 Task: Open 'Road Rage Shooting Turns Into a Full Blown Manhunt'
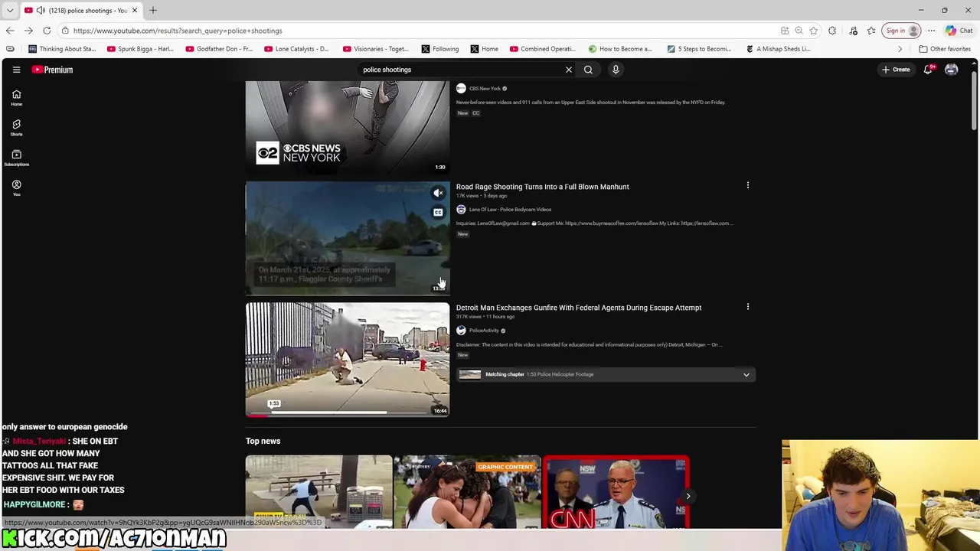click(542, 187)
